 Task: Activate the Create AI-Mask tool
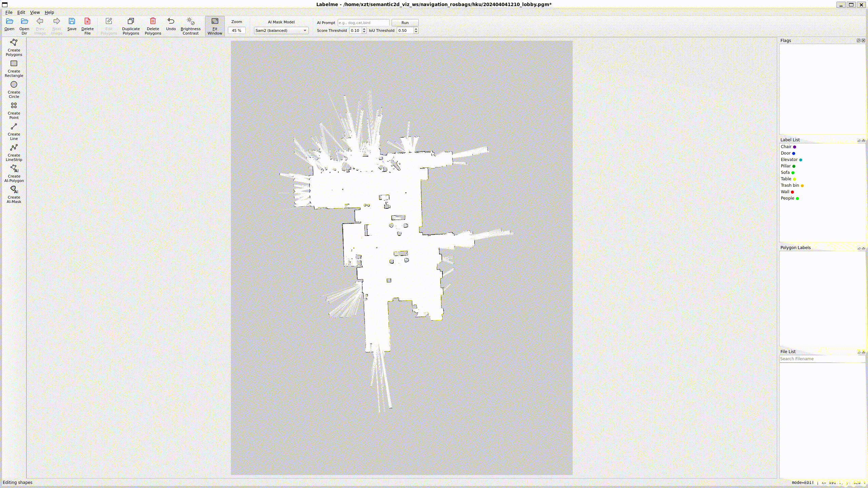coord(14,194)
